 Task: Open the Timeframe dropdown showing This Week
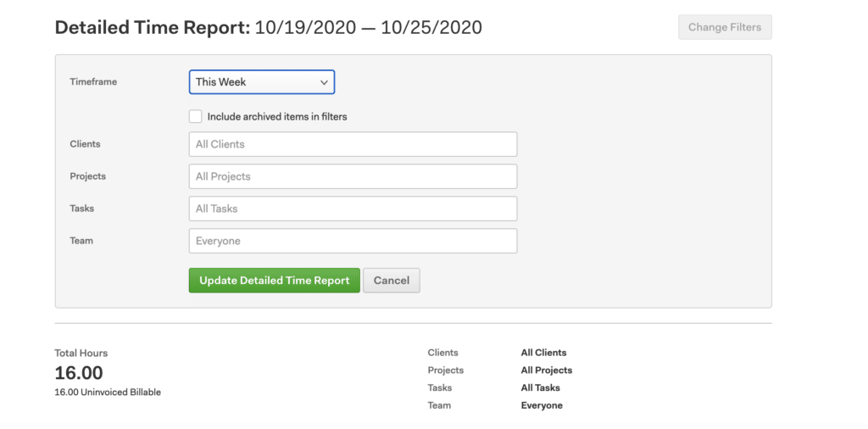pos(261,82)
